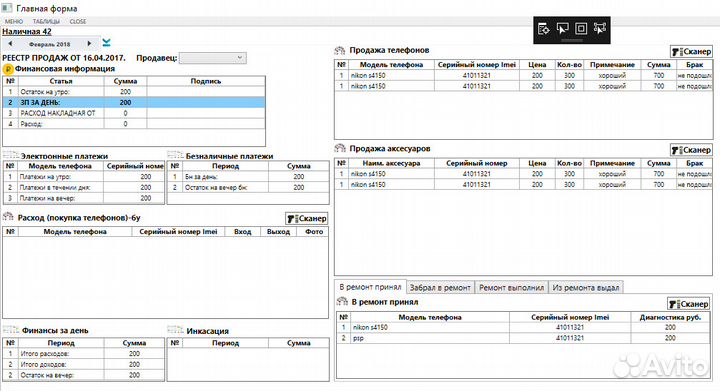
Task: Click Период header in the Инкасация table
Action: [225, 343]
